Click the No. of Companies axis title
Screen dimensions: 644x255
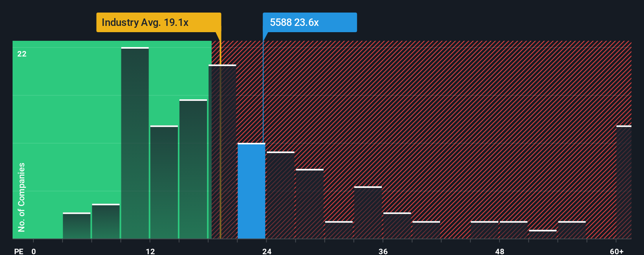22,197
